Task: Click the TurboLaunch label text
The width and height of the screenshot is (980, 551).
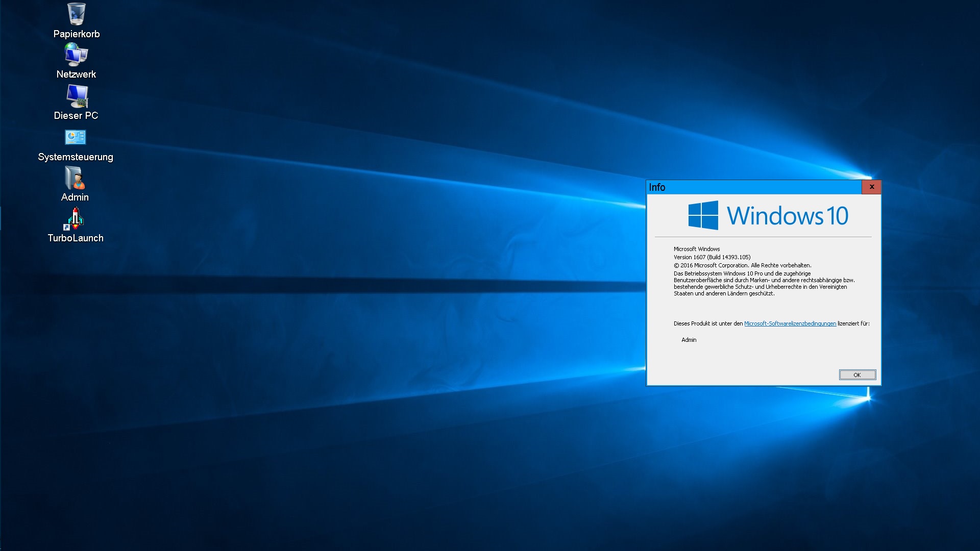Action: (x=76, y=238)
